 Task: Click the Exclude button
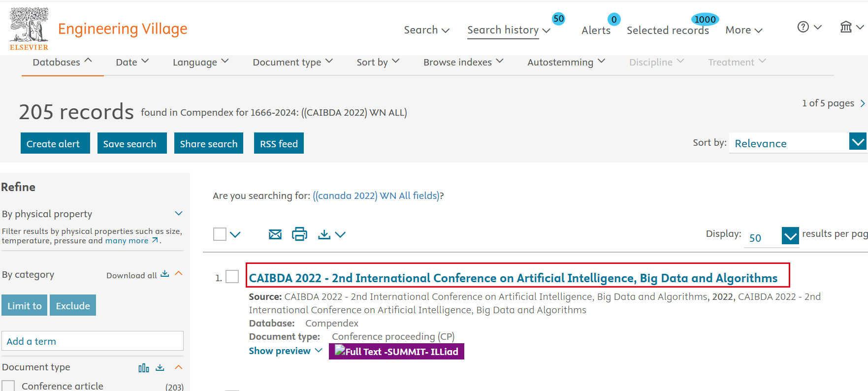[73, 305]
